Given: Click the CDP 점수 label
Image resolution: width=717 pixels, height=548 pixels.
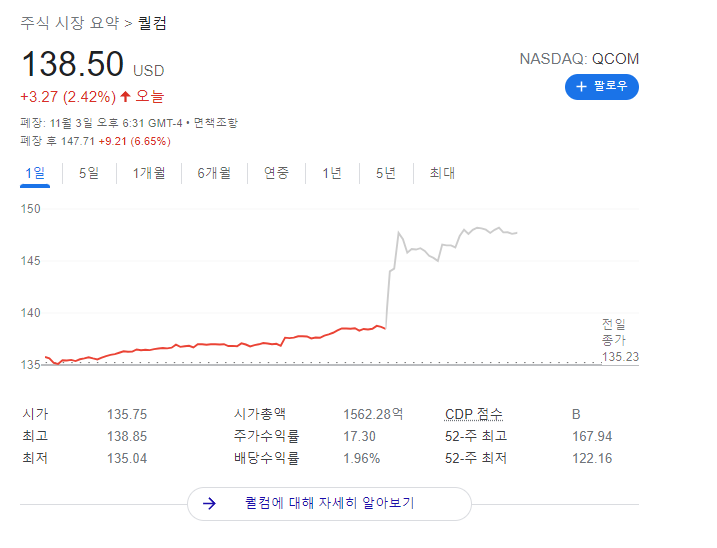Looking at the screenshot, I should (x=474, y=414).
